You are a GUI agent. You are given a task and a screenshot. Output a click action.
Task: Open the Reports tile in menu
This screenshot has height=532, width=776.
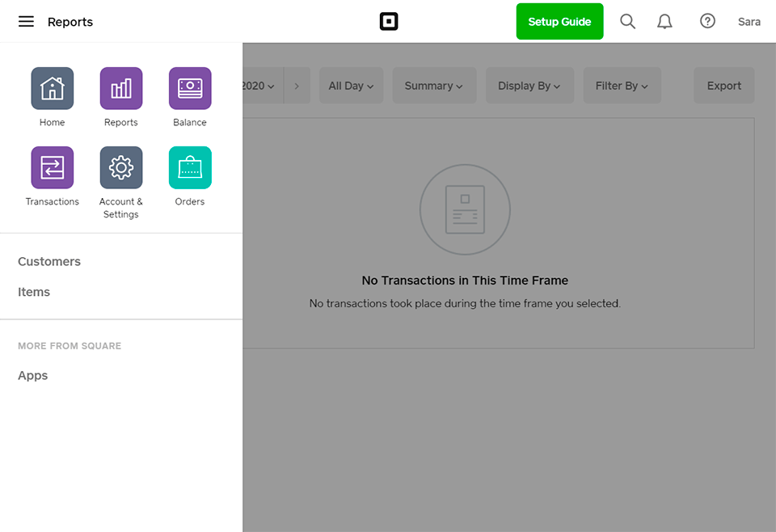coord(120,88)
